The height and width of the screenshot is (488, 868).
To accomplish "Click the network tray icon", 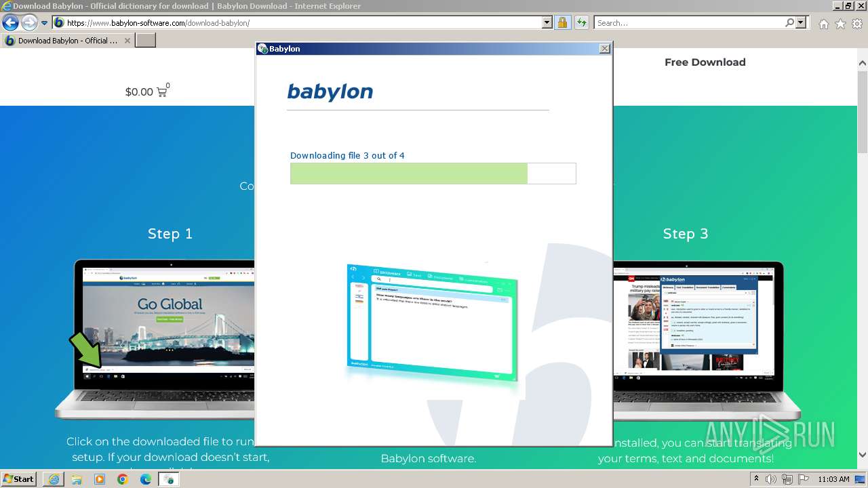I will click(x=787, y=479).
